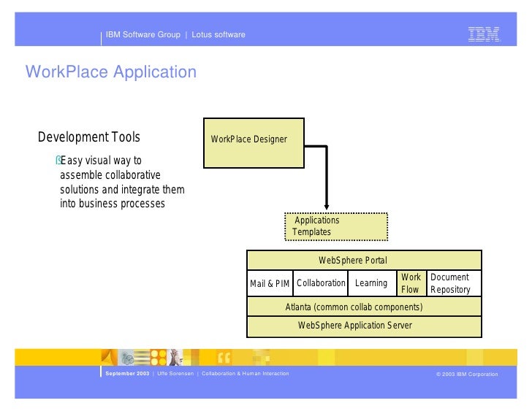Viewport: 532px width, 411px height.
Task: Select the Development Tools heading
Action: [x=89, y=137]
